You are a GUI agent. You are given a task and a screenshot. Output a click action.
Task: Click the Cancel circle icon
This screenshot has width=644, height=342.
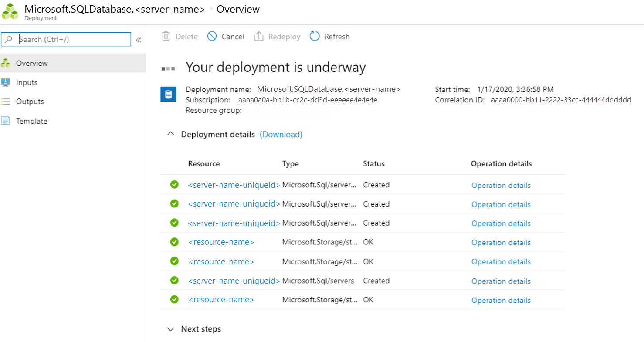click(x=212, y=36)
